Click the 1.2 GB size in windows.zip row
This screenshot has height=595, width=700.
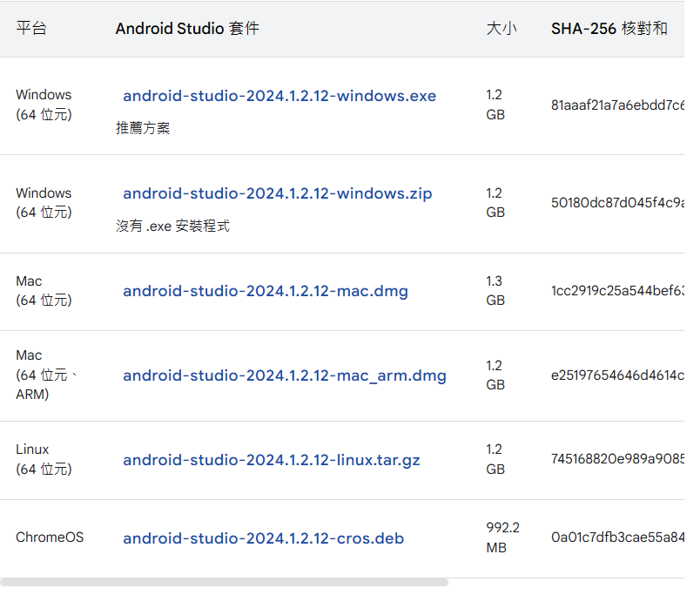[x=495, y=203]
